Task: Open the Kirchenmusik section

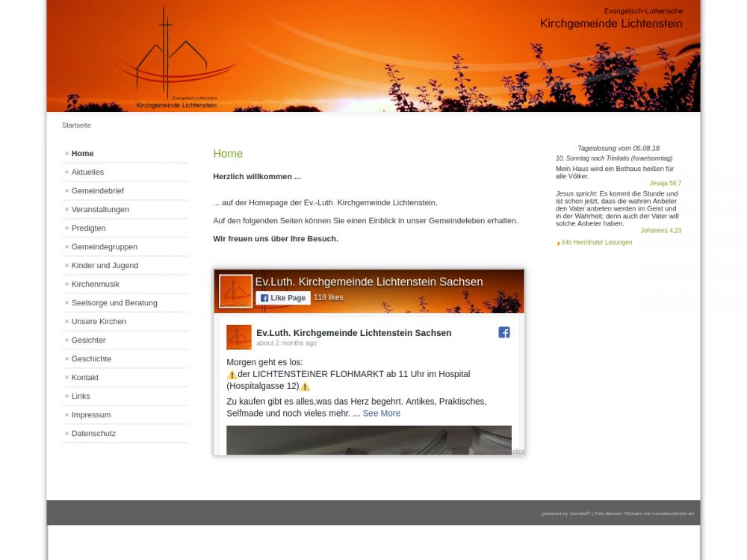Action: 95,284
